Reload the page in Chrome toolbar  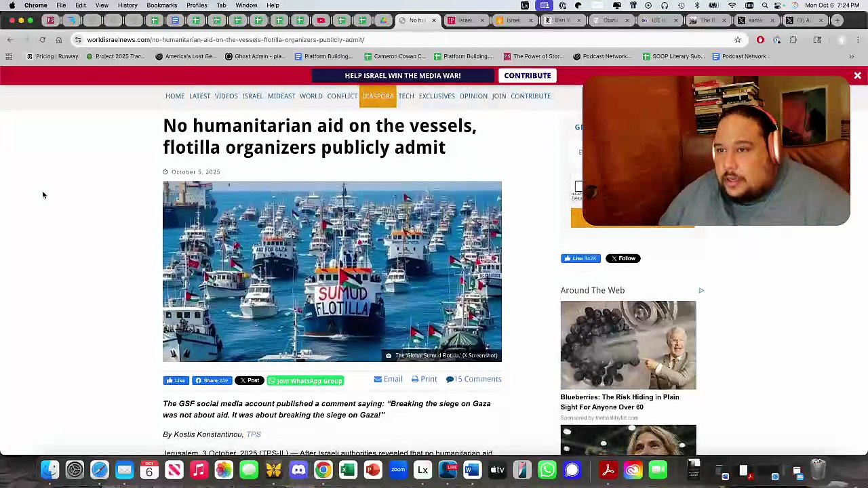(x=42, y=40)
